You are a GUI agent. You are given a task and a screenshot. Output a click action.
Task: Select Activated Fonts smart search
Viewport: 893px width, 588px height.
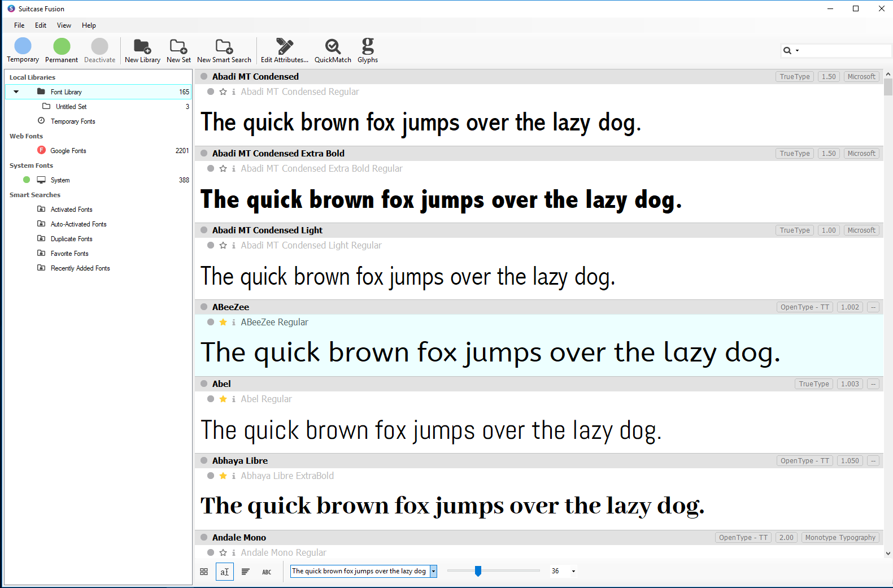click(x=71, y=210)
